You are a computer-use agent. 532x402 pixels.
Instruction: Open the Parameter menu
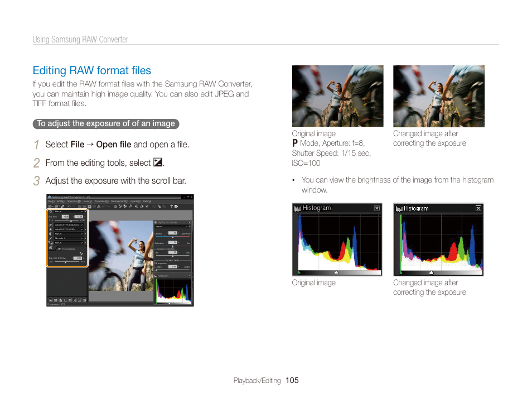(x=102, y=201)
